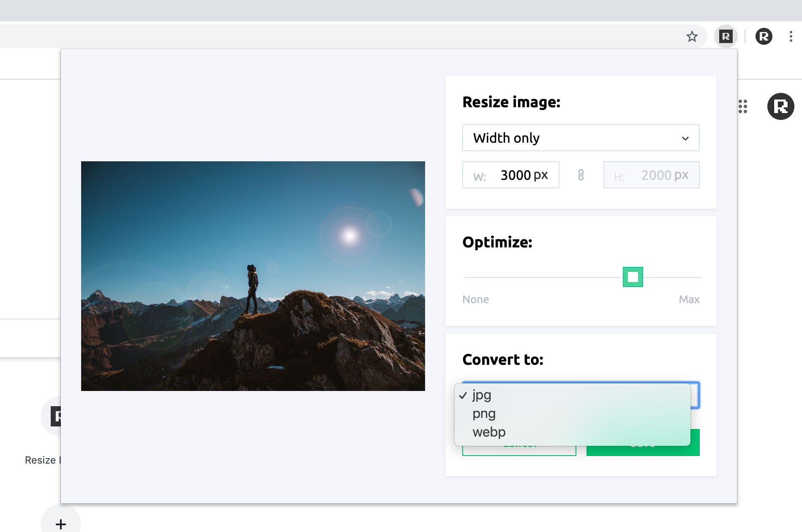Screen dimensions: 802x532
Task: Open the Width only resize mode dropdown
Action: coord(581,138)
